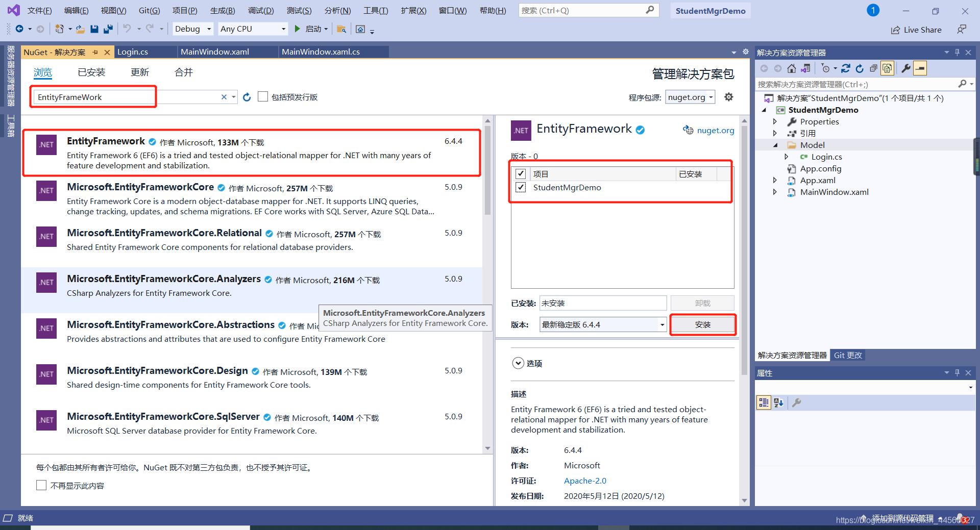Expand the Login.cs node arrow
980x530 pixels.
coord(786,157)
